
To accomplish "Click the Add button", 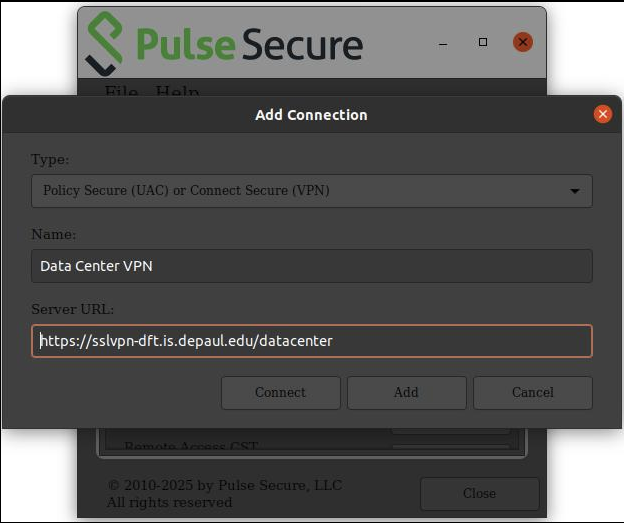I will pyautogui.click(x=406, y=392).
